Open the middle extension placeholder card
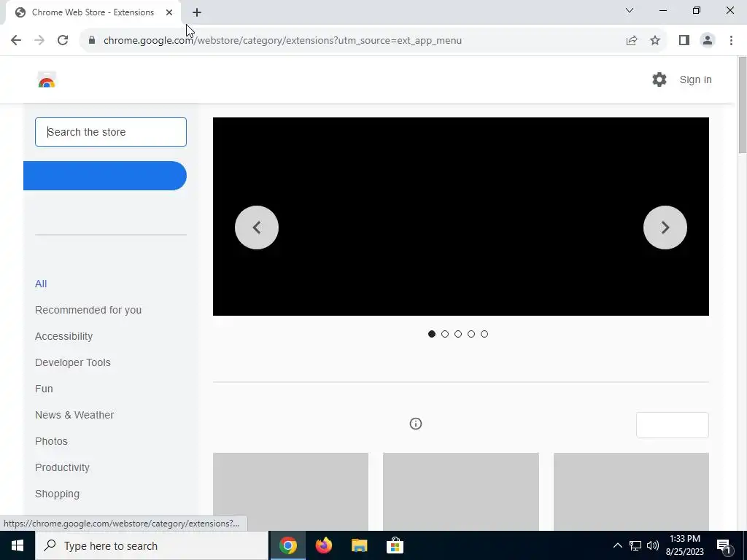Viewport: 747px width, 560px height. pyautogui.click(x=461, y=491)
